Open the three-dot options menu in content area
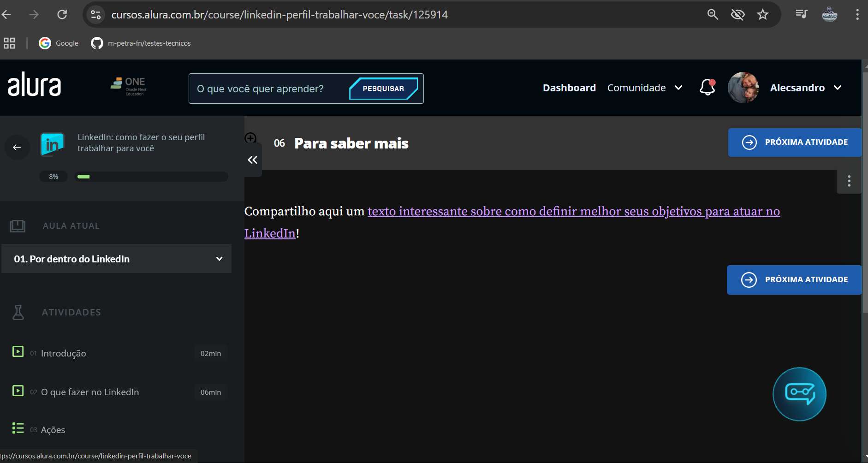Screen dimensions: 868x463 (x=849, y=181)
